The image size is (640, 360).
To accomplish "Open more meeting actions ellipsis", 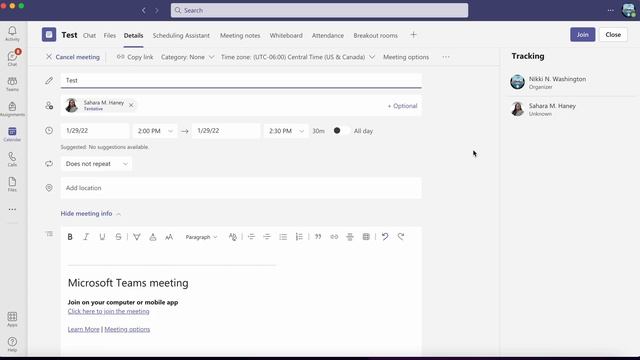I will click(x=446, y=57).
